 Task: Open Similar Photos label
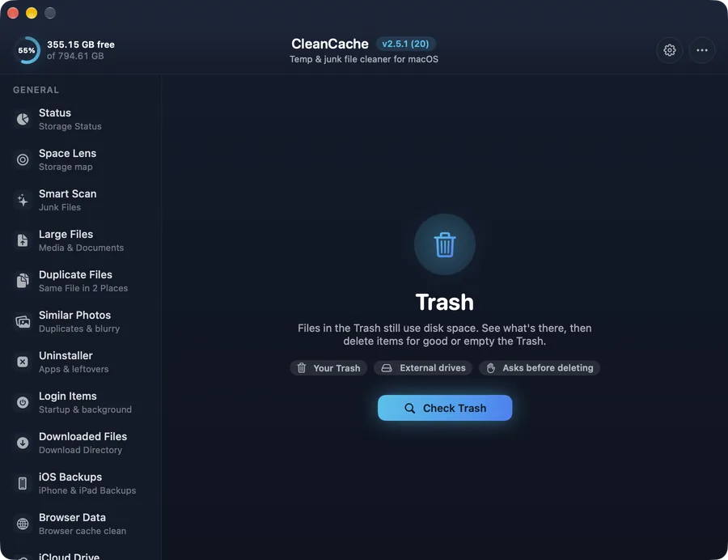tap(74, 315)
